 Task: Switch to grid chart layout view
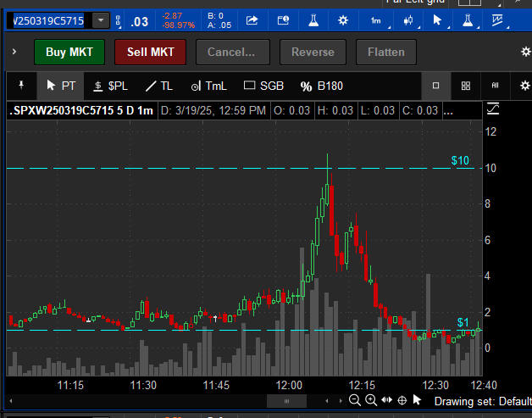point(465,86)
